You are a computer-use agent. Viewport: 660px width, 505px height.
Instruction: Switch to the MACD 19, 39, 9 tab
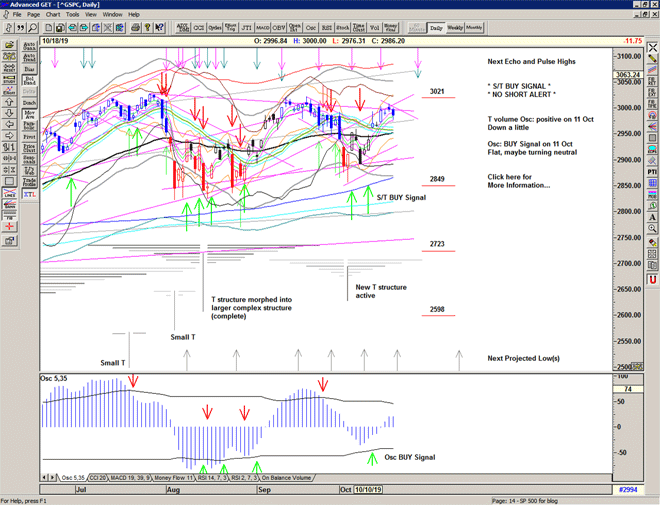(130, 478)
